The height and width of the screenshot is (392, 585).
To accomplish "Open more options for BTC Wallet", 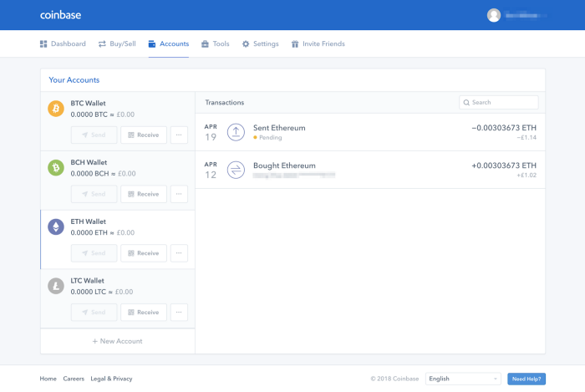I will pos(179,135).
